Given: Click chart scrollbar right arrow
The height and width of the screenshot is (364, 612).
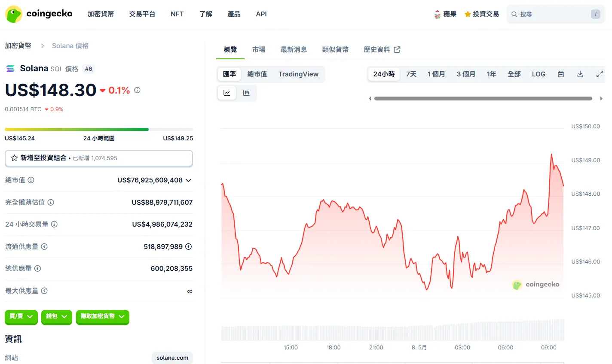Looking at the screenshot, I should 601,99.
